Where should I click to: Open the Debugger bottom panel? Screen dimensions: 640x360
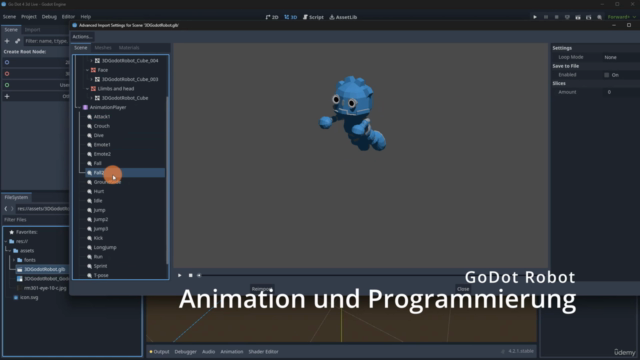185,352
